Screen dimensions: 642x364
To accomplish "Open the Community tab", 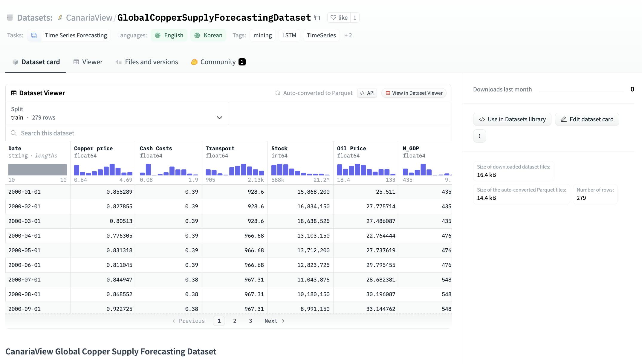I will (218, 62).
